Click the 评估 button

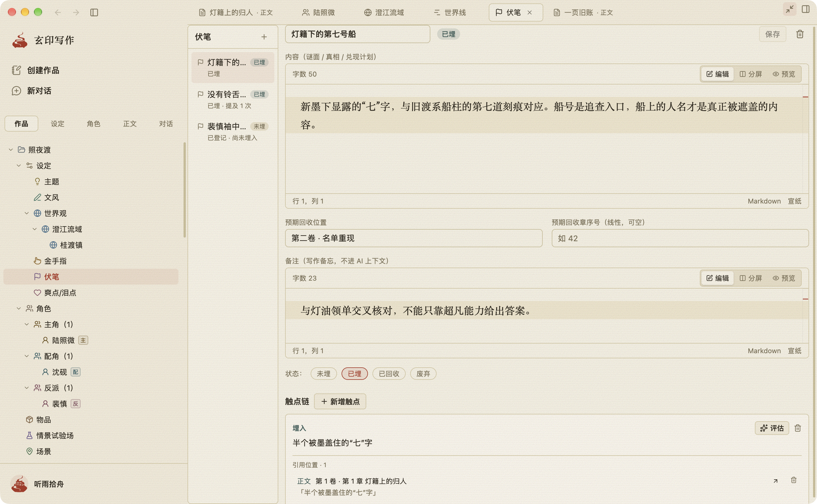point(772,428)
